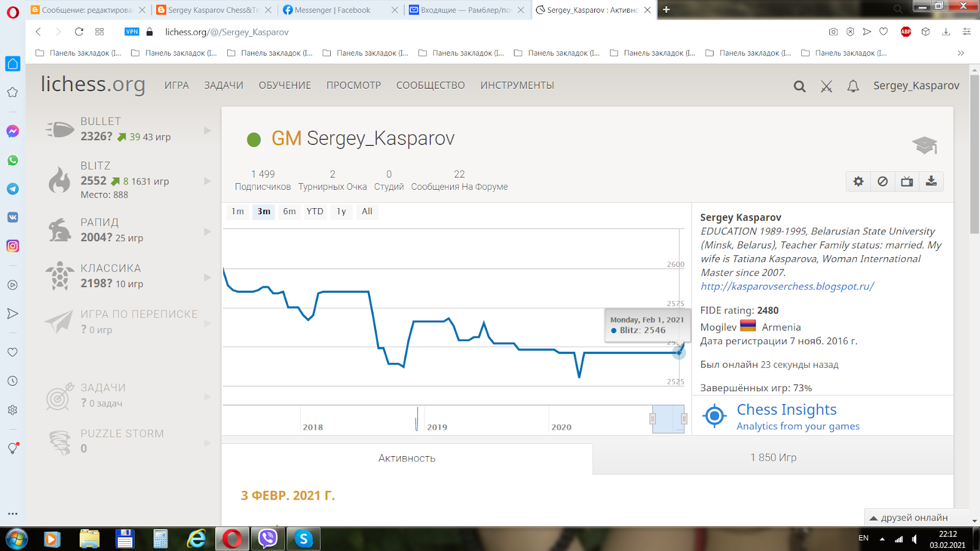Screen dimensions: 980x551
Task: Click the chart navigator right handle
Action: [684, 419]
